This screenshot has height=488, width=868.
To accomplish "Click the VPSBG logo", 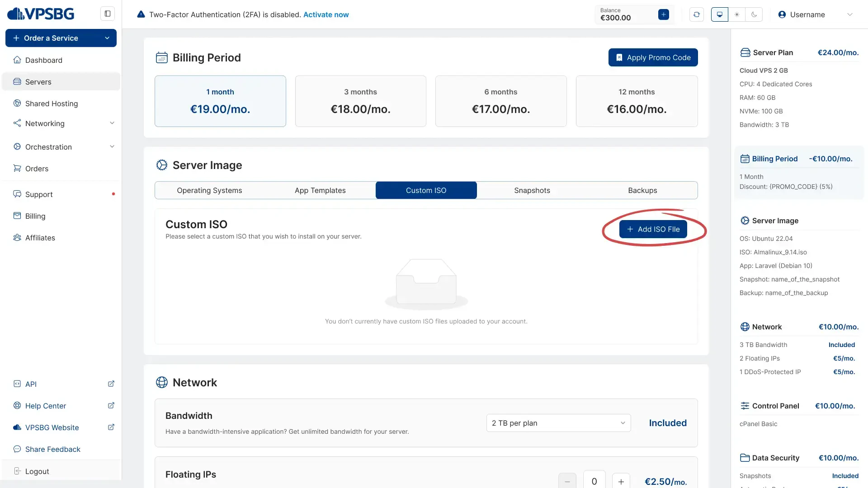I will pyautogui.click(x=41, y=14).
